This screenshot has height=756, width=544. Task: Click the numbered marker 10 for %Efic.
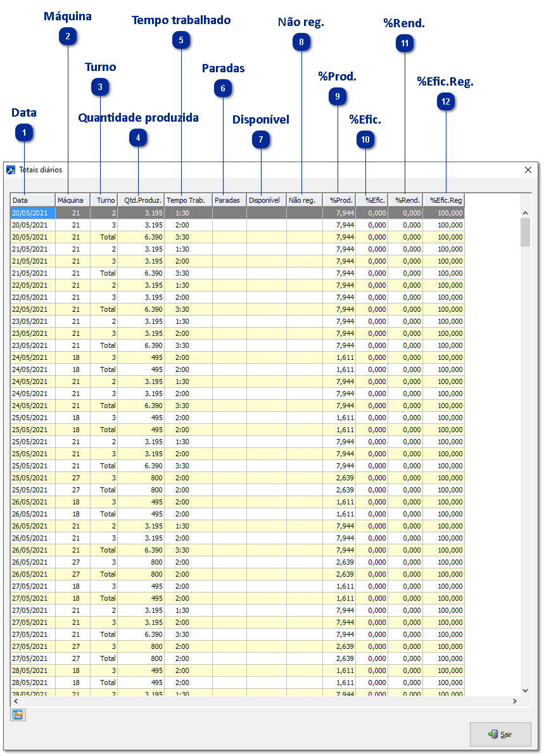(x=365, y=140)
